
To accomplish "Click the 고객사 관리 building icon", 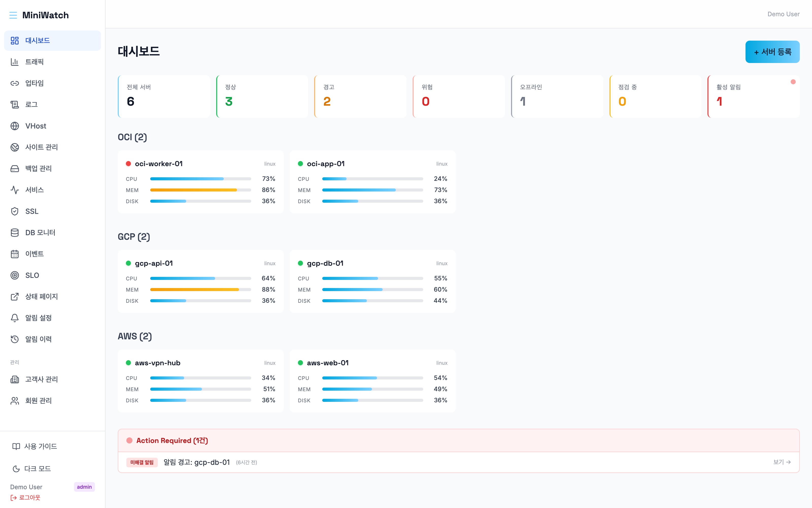I will (15, 379).
